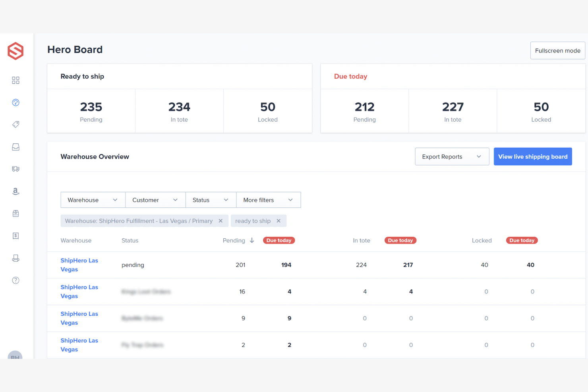Expand the Status filter menu
Image resolution: width=588 pixels, height=392 pixels.
pyautogui.click(x=211, y=200)
